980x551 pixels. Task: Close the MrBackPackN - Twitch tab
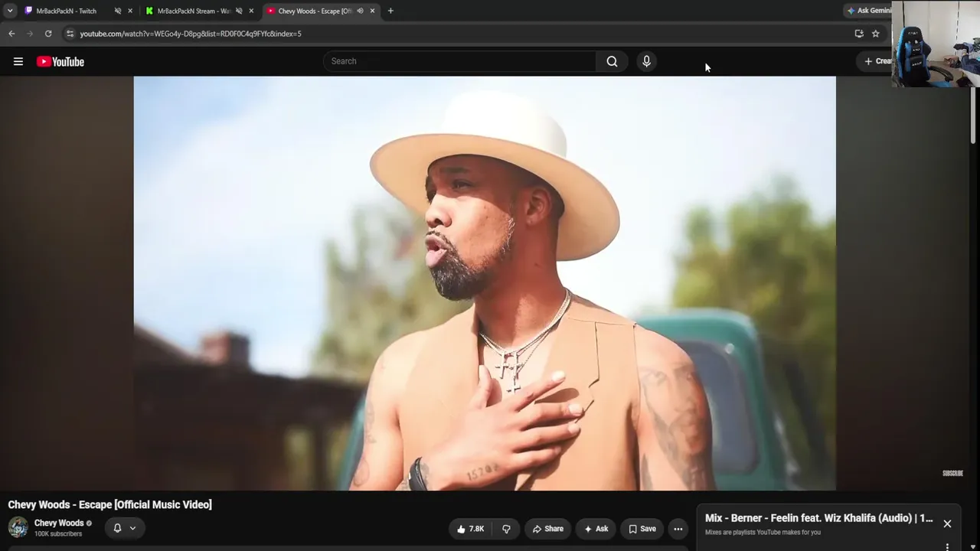tap(130, 11)
